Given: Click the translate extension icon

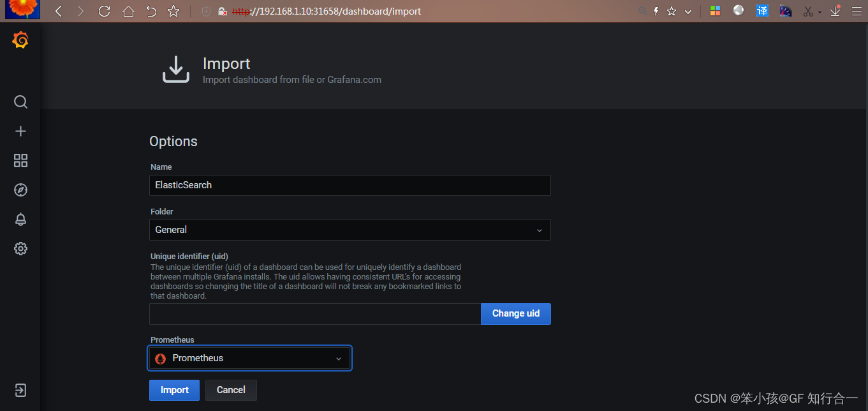Looking at the screenshot, I should (762, 11).
